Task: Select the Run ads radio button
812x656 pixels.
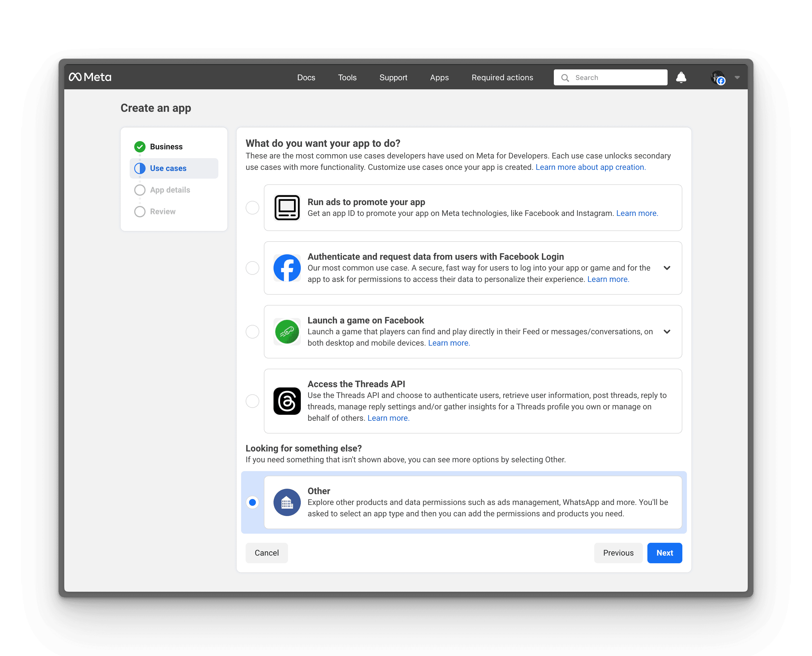Action: click(252, 207)
